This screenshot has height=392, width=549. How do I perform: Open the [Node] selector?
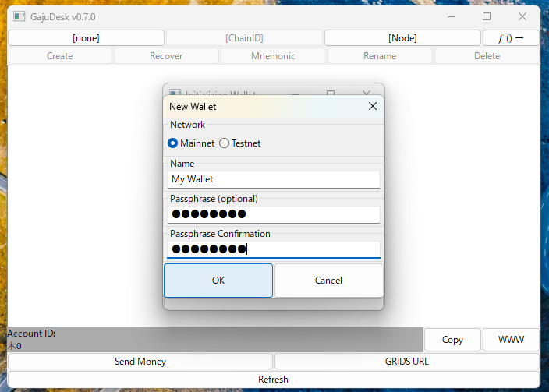[402, 37]
